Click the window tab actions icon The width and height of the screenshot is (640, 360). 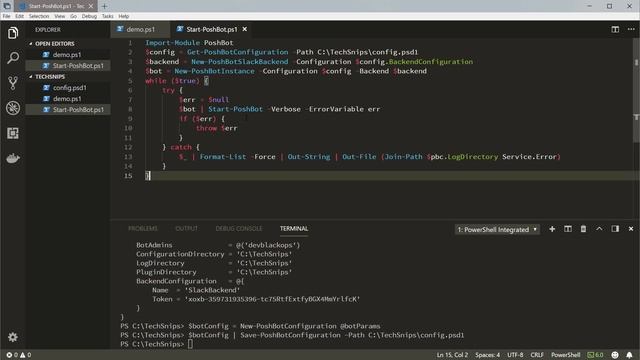7,6
